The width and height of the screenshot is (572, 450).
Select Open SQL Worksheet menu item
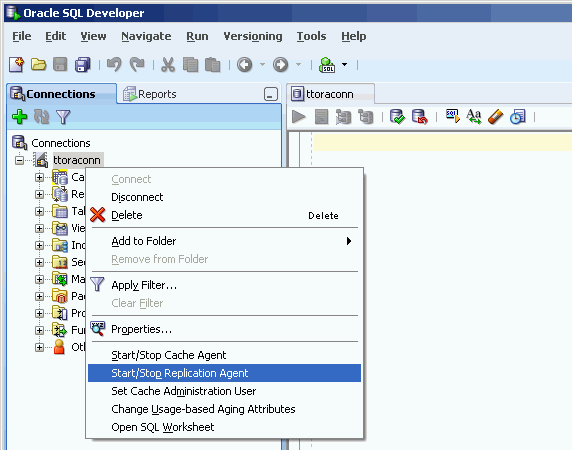pos(224,427)
